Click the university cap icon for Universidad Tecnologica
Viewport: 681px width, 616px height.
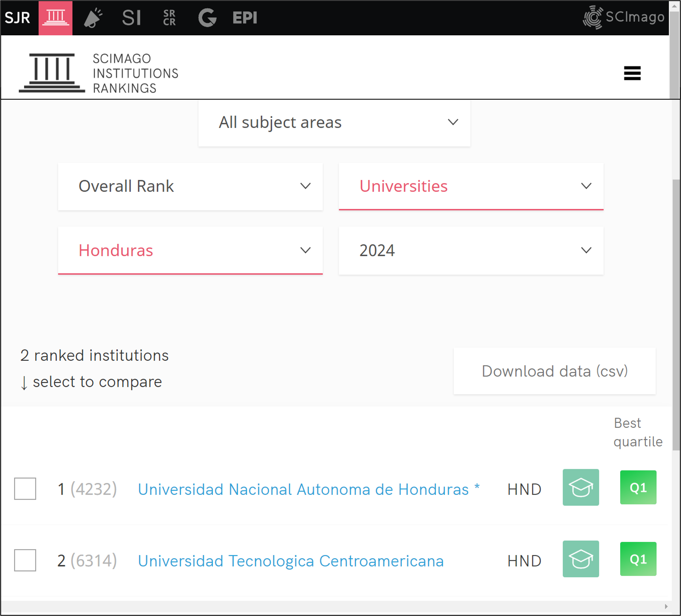(581, 559)
